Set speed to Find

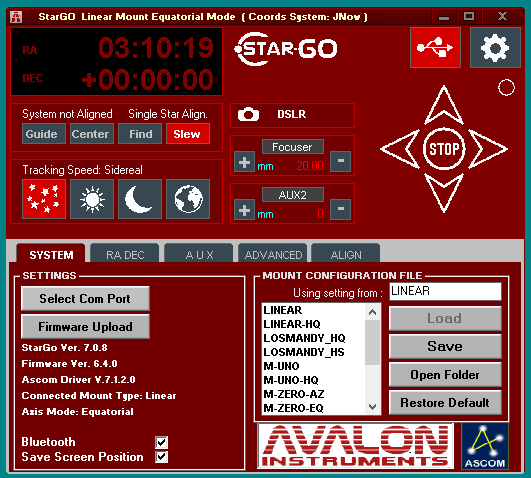[140, 134]
